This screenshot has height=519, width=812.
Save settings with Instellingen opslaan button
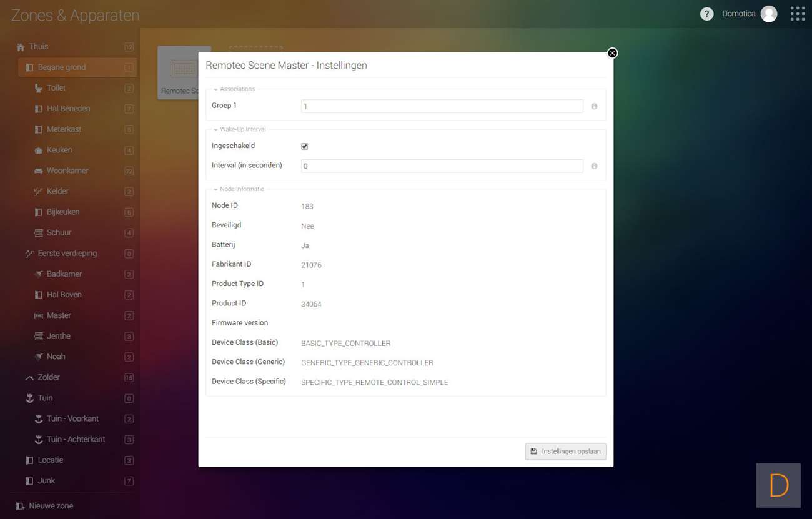[566, 452]
